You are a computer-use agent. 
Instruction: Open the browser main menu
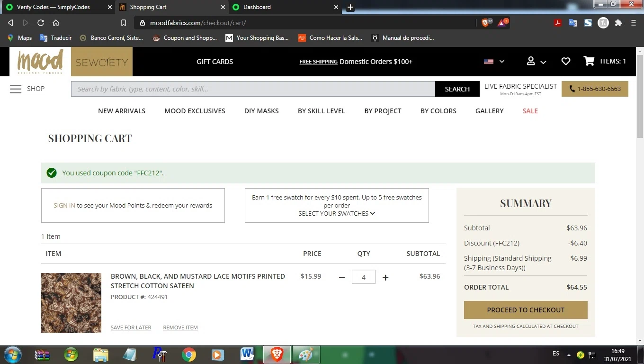[x=634, y=23]
